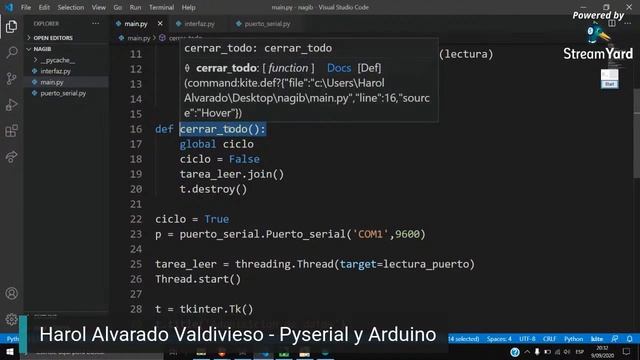
Task: Open the Run menu
Action: point(135,7)
